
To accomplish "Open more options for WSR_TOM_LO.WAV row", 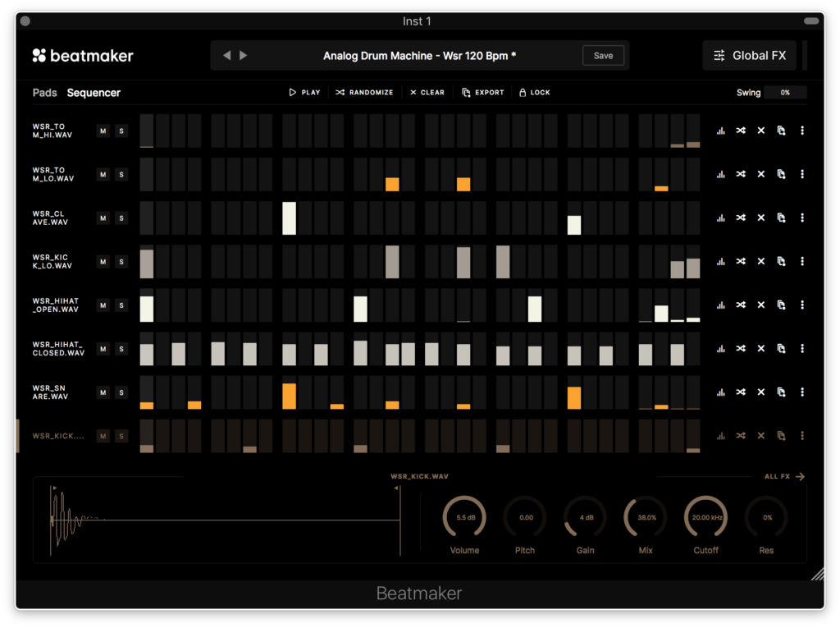I will (802, 174).
